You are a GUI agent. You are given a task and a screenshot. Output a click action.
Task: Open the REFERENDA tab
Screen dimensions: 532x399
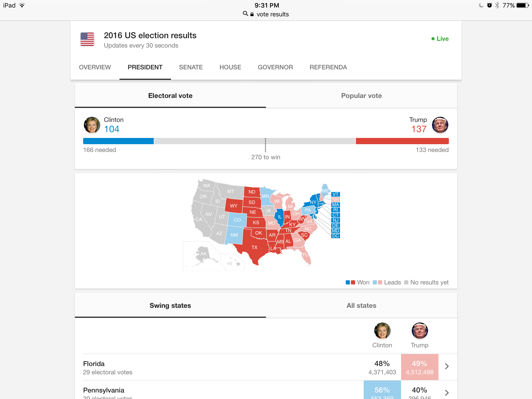(x=328, y=67)
